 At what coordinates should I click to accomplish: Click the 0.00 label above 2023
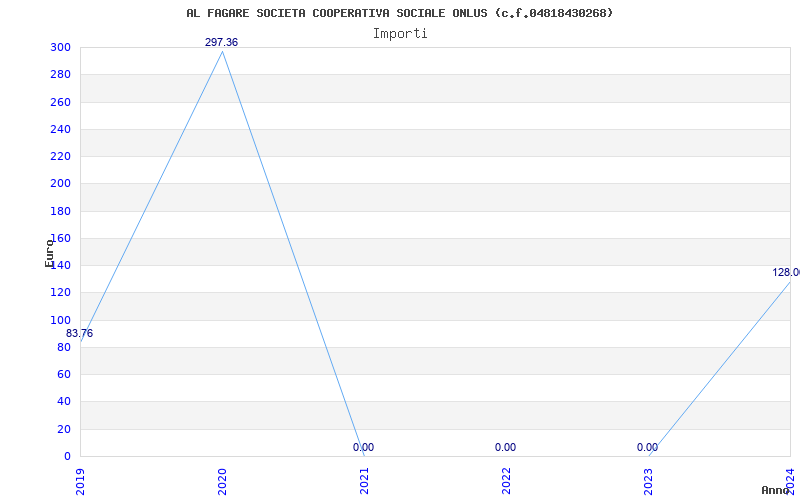pyautogui.click(x=647, y=447)
